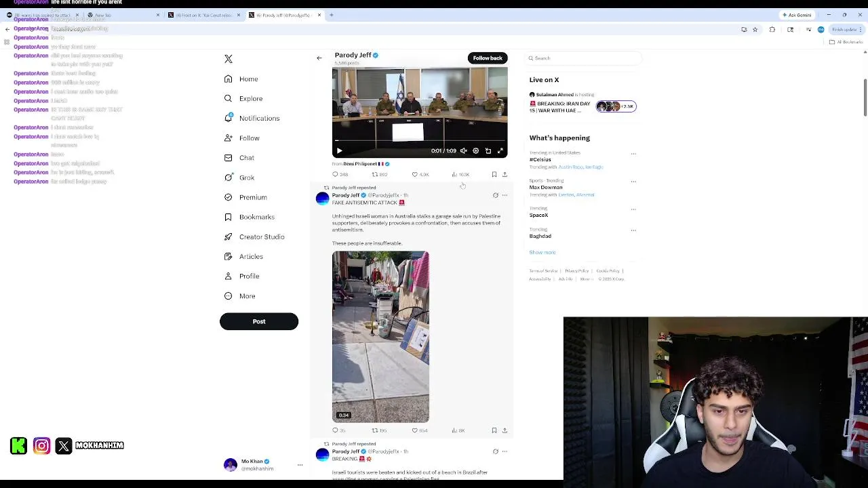
Task: Open the Premium page
Action: pyautogui.click(x=245, y=197)
